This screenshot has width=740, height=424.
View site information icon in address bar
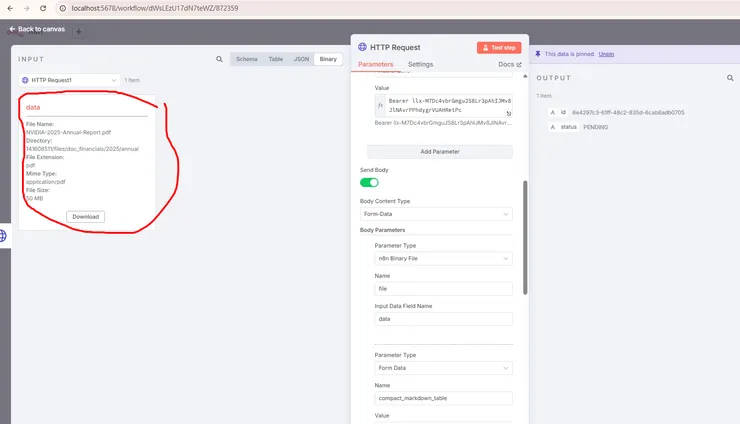click(x=62, y=8)
